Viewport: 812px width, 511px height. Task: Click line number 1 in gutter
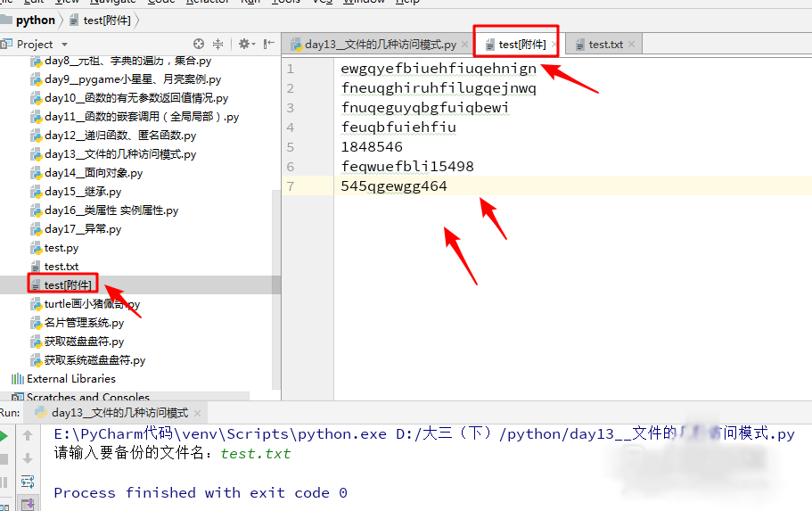tap(291, 69)
